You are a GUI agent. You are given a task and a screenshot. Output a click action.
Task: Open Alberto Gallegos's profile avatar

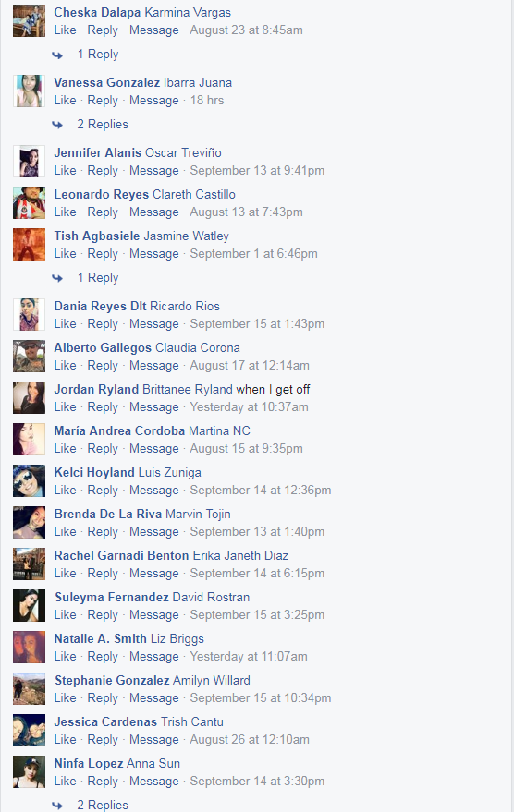click(x=29, y=357)
